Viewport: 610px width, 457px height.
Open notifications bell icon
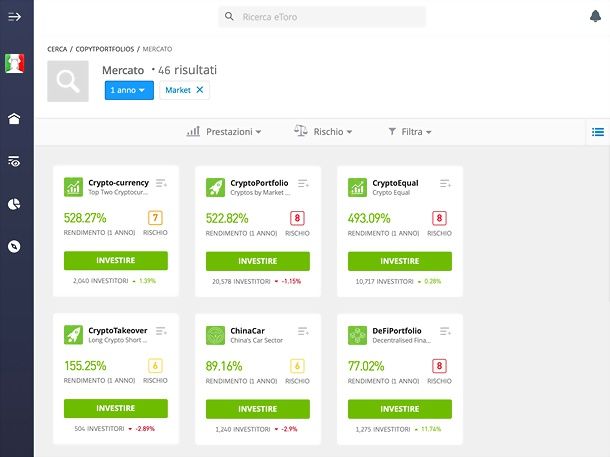[x=595, y=16]
